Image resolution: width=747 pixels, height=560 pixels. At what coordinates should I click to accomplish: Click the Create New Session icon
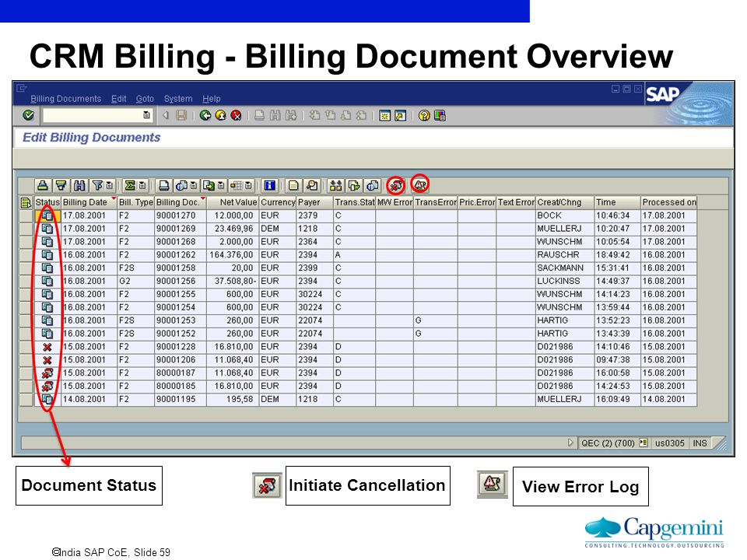(x=385, y=116)
